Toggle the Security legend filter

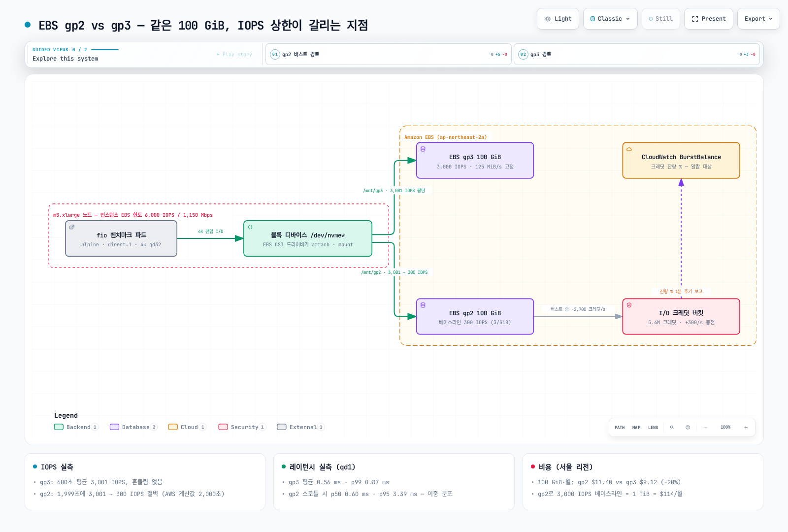coord(242,427)
